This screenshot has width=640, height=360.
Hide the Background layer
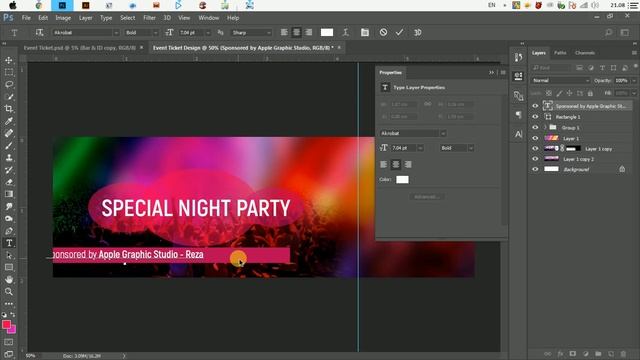535,169
